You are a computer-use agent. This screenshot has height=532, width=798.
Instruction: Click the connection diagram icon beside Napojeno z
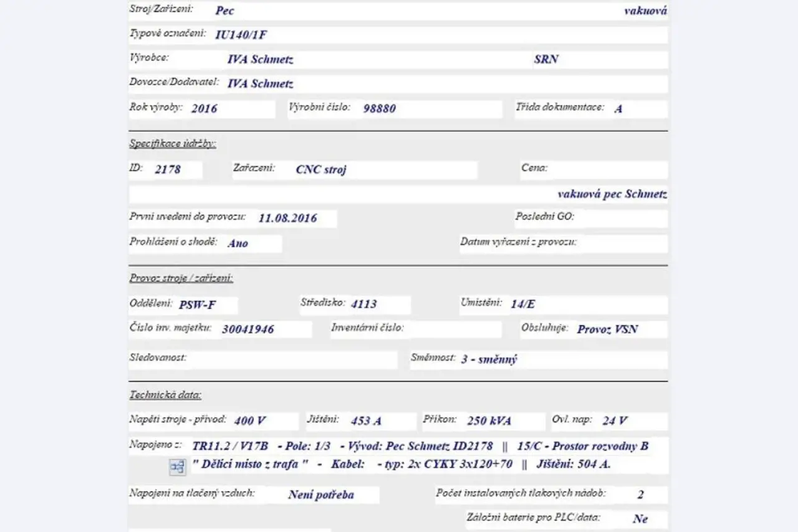pyautogui.click(x=178, y=467)
